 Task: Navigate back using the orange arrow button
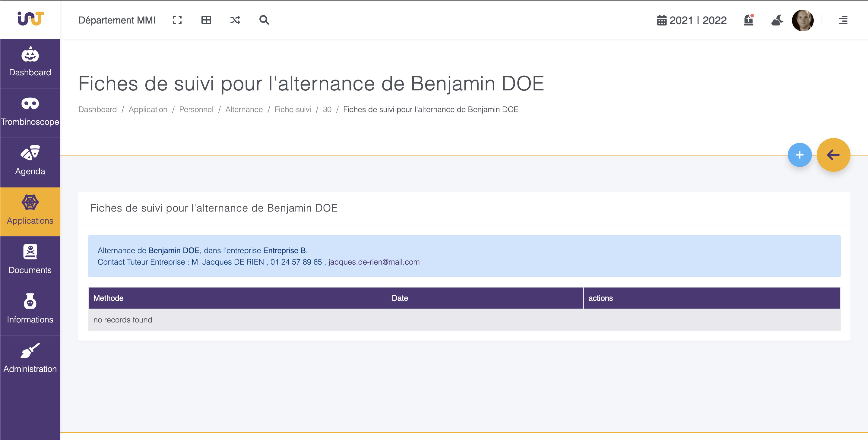click(x=834, y=155)
